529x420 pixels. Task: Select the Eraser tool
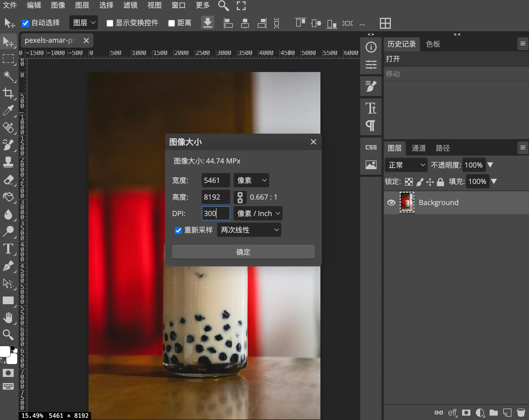[x=9, y=180]
